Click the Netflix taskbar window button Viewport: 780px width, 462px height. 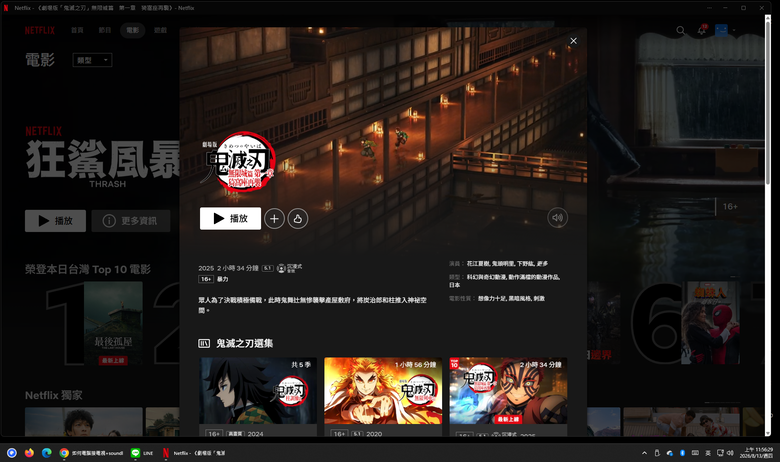(x=195, y=453)
